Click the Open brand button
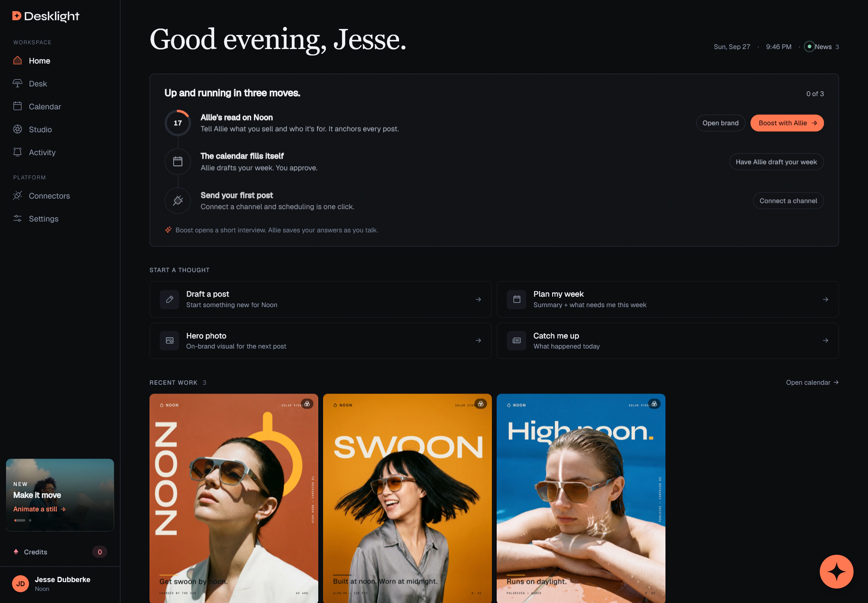Screen dimensions: 868x603 pos(721,123)
